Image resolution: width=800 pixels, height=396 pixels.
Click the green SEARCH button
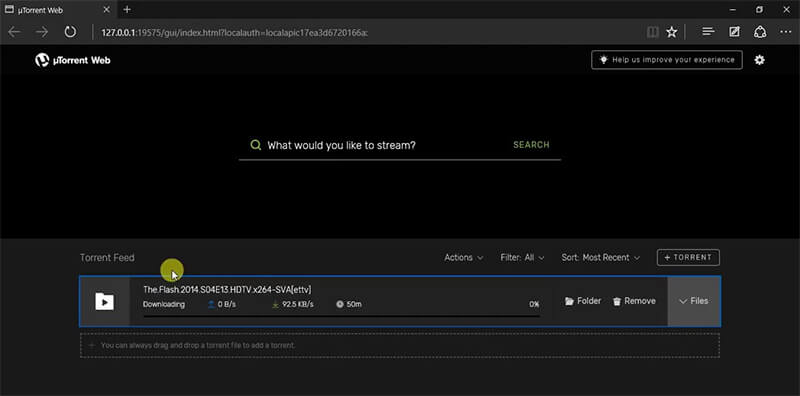pyautogui.click(x=531, y=145)
